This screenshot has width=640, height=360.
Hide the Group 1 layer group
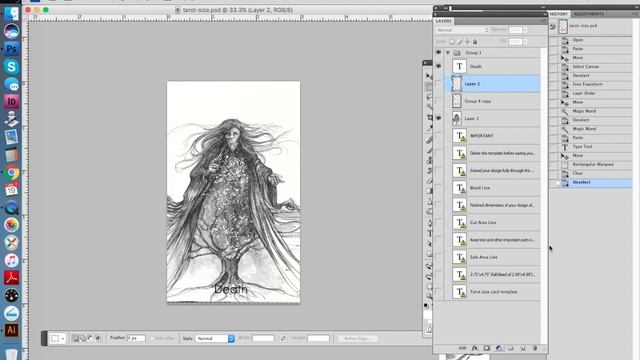click(438, 53)
